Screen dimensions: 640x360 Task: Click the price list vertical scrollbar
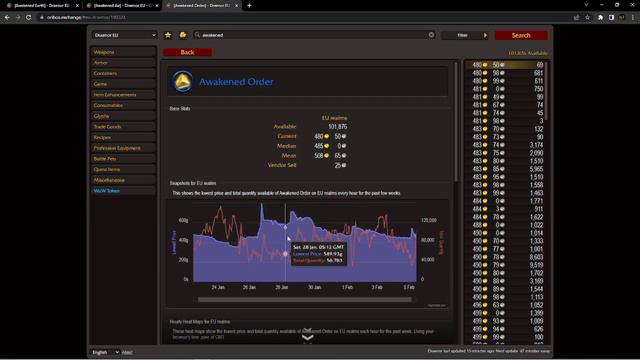(x=546, y=91)
